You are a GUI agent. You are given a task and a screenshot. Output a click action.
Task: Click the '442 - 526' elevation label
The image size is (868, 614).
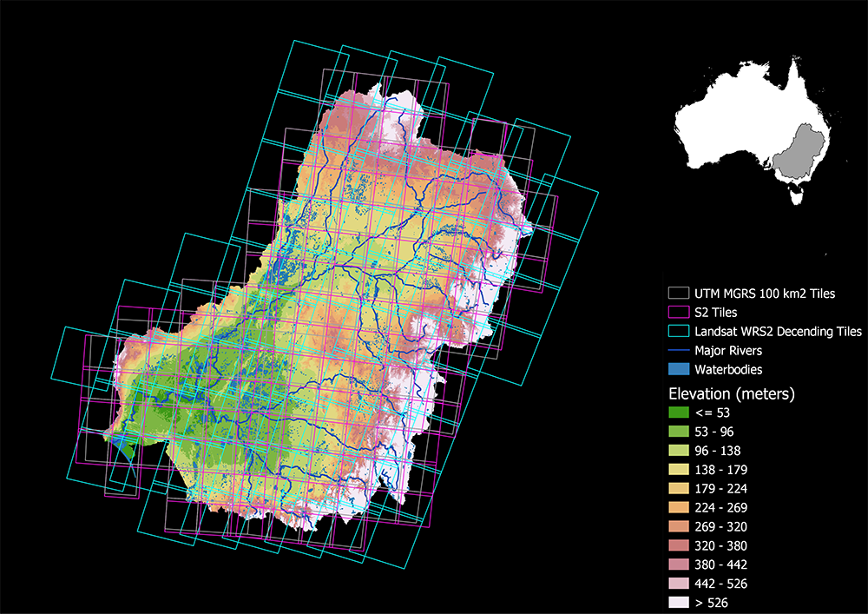(720, 584)
